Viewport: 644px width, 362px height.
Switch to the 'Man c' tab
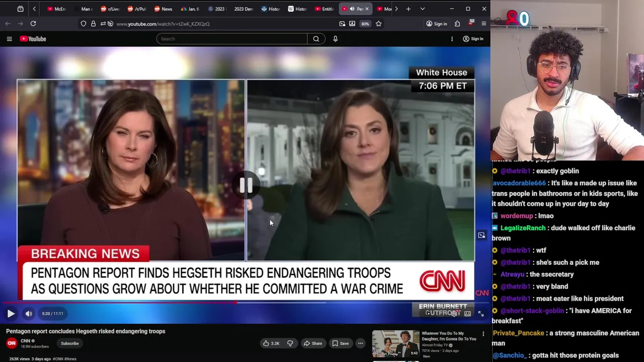83,9
